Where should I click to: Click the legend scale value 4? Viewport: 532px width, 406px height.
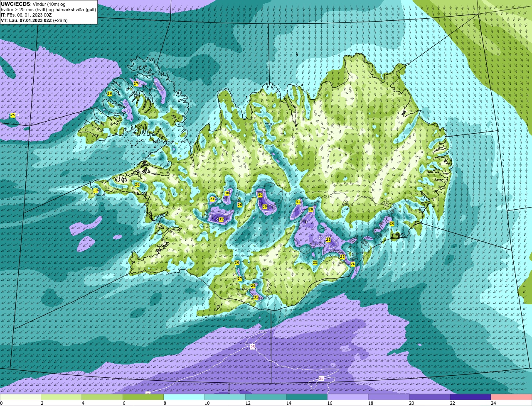click(83, 403)
